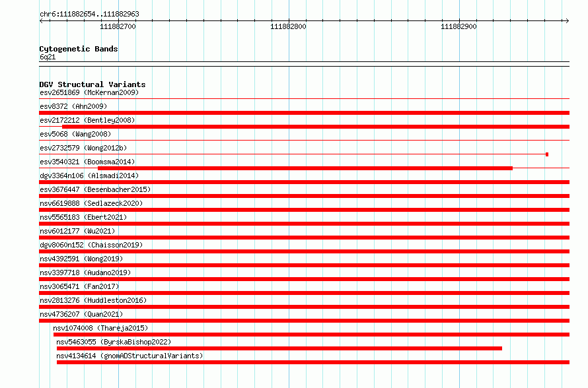Click the 6q21 cytogenetic band label
Screen dimensions: 588x388
48,57
